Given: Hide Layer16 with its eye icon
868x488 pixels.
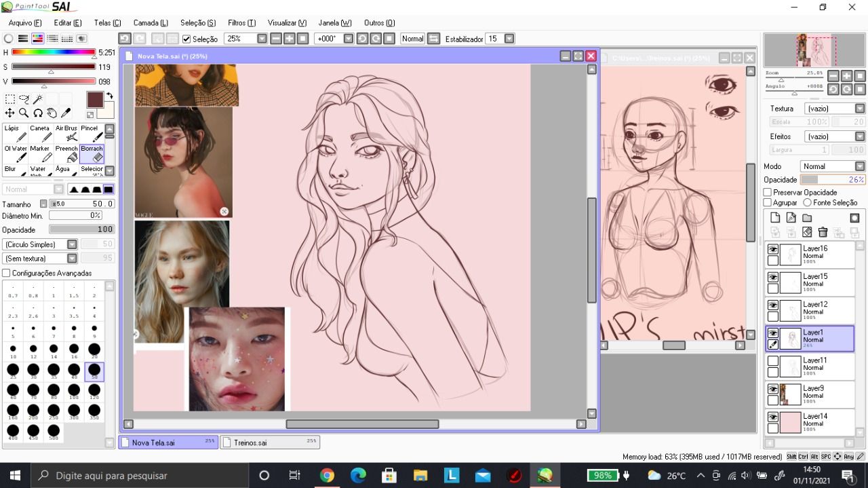Looking at the screenshot, I should tap(773, 249).
